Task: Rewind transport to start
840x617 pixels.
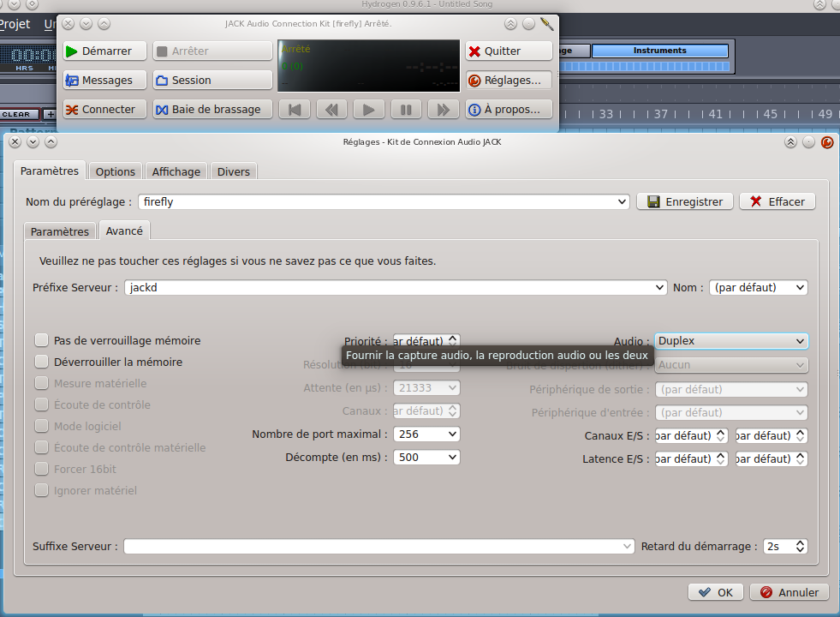Action: tap(295, 110)
